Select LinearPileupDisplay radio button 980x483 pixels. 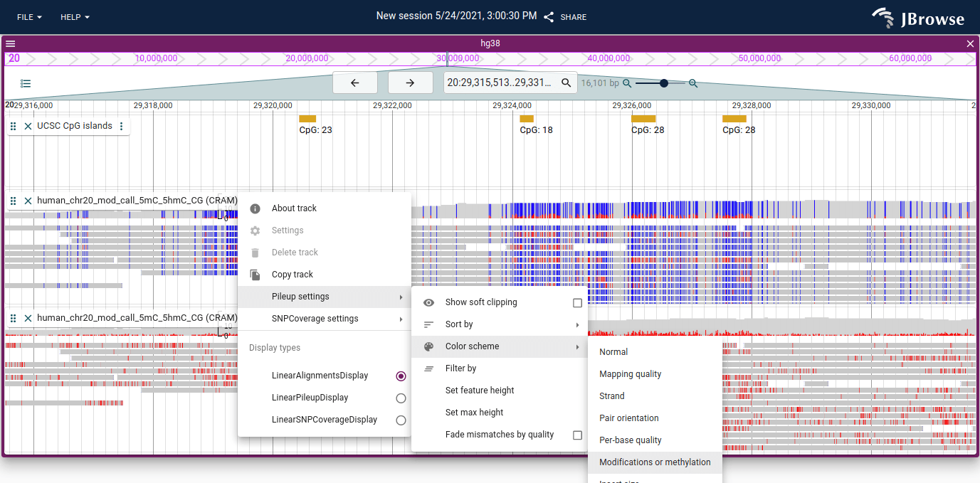click(401, 398)
